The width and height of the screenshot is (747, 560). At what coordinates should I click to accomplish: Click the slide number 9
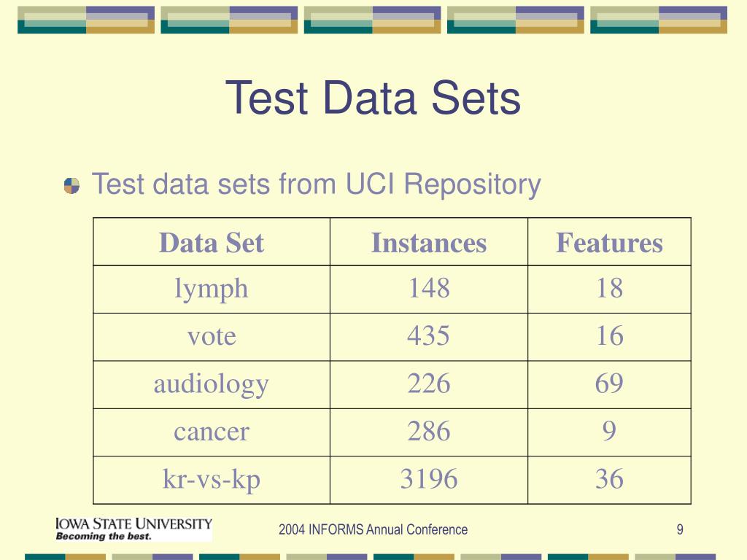680,529
